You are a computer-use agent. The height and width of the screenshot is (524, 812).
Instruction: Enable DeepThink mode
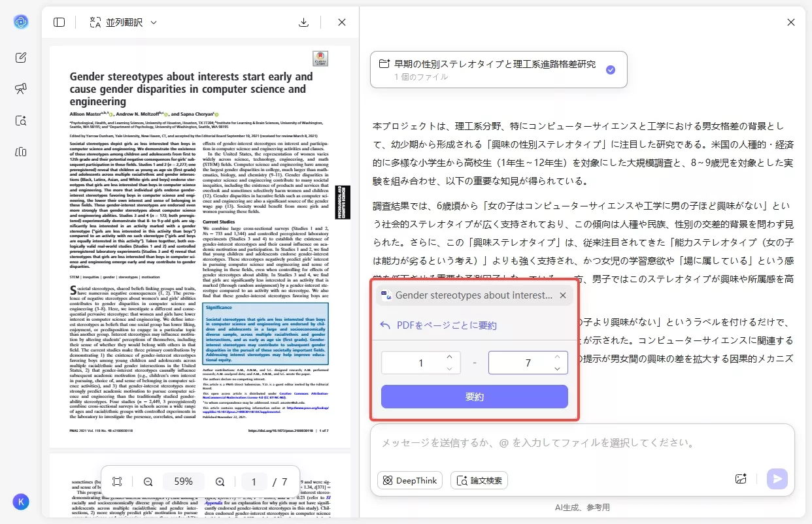409,480
